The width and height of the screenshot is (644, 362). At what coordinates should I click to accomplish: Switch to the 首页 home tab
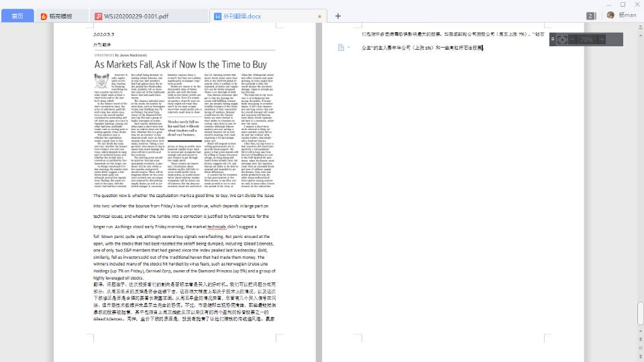(x=17, y=16)
